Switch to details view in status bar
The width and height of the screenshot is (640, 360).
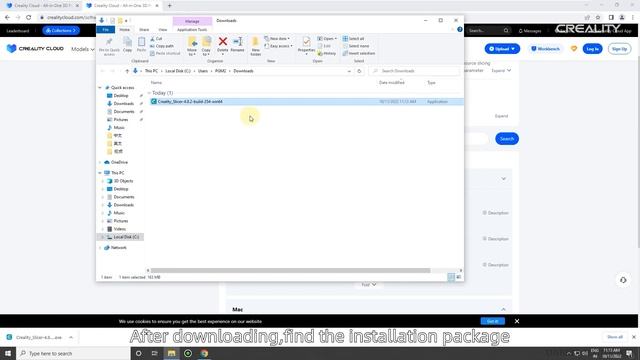(451, 277)
